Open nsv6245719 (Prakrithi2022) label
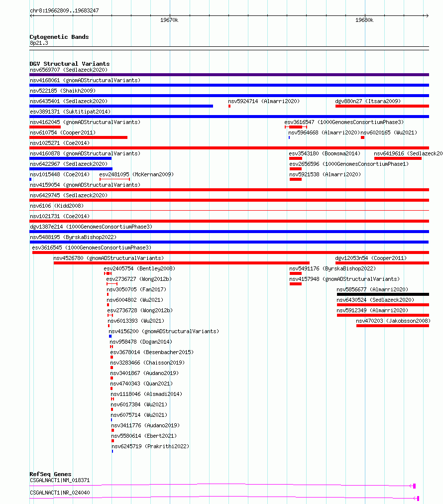This screenshot has height=504, width=443. 150,446
